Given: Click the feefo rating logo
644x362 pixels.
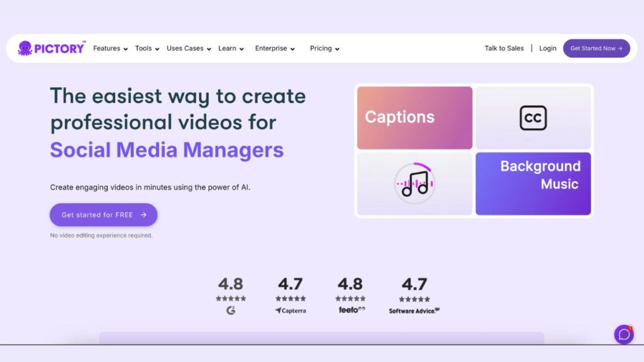Looking at the screenshot, I should (351, 310).
